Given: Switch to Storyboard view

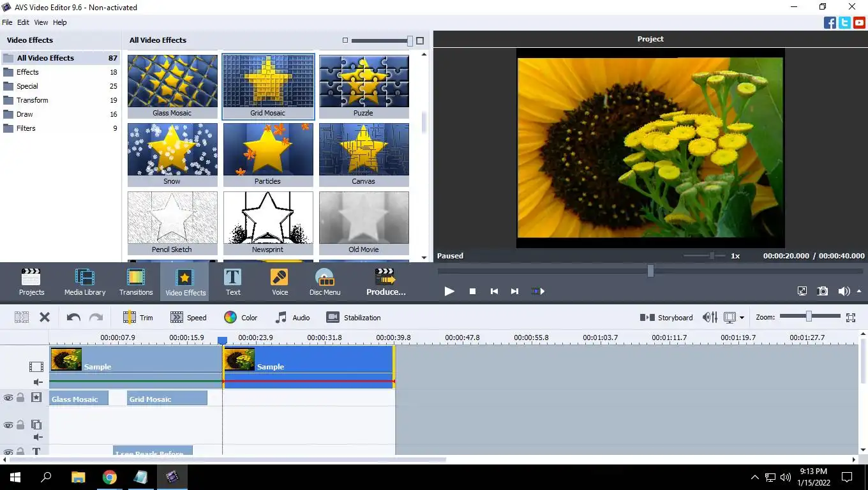Looking at the screenshot, I should (x=666, y=317).
